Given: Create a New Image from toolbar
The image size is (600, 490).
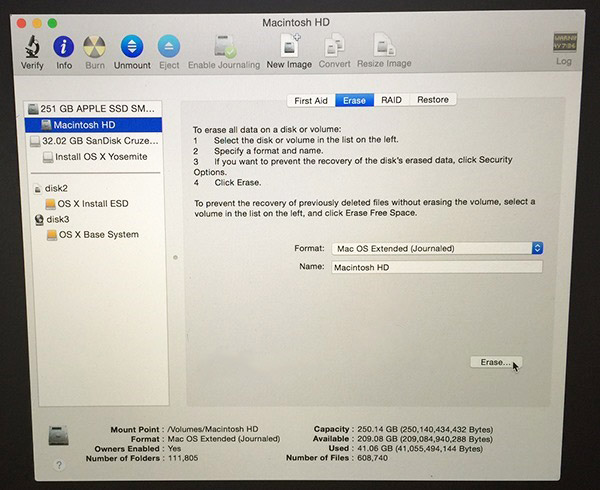Looking at the screenshot, I should pos(289,46).
